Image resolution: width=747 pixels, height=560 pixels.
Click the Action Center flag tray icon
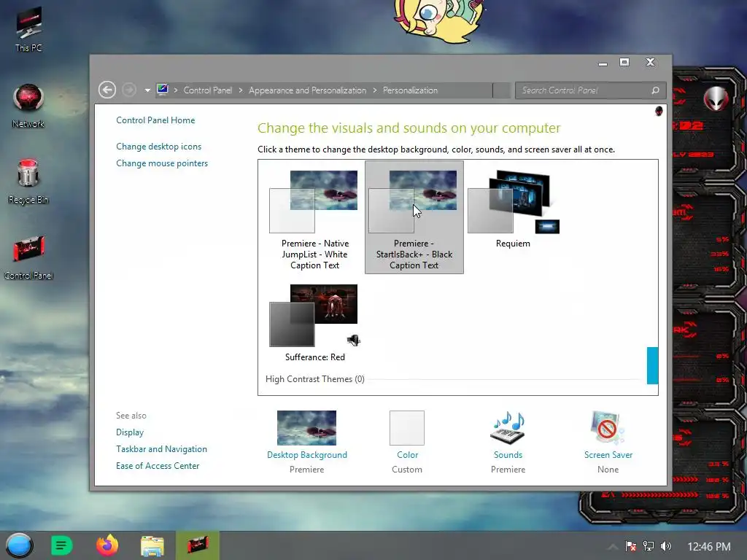pyautogui.click(x=631, y=546)
